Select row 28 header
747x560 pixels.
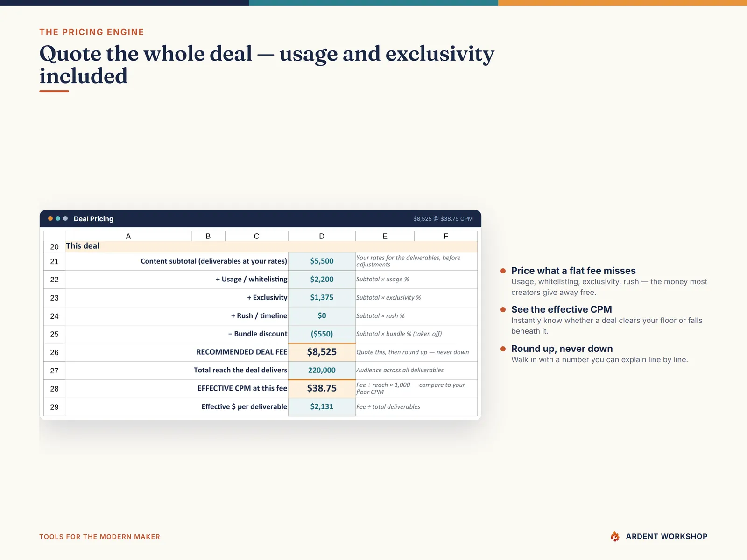[x=55, y=389]
